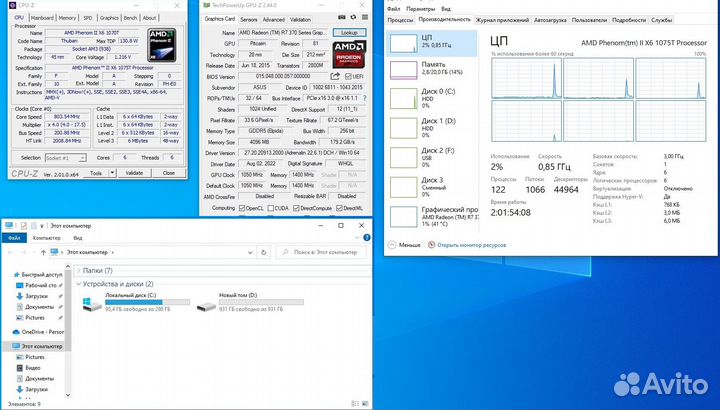Toggle the OpenCL checkbox in GPU-Z

point(242,208)
